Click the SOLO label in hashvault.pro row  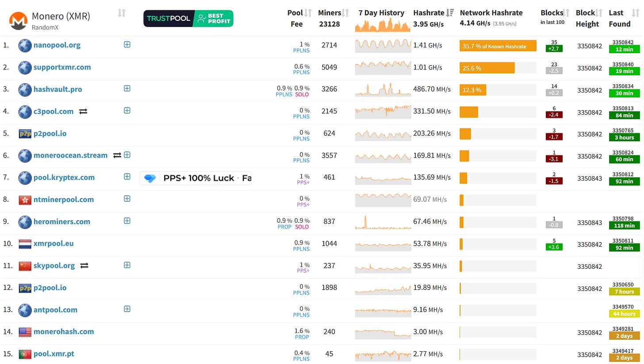(302, 94)
